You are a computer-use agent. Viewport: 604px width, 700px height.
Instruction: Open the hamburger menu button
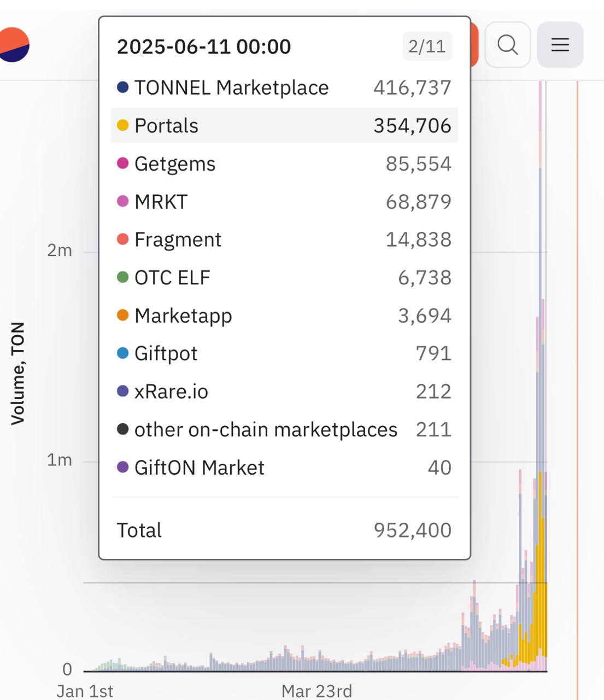560,45
